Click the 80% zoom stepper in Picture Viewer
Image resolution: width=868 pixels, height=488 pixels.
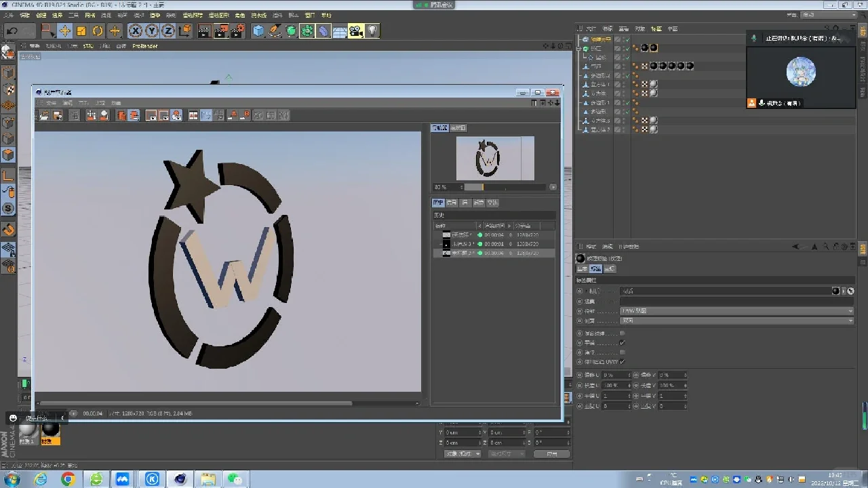click(462, 187)
